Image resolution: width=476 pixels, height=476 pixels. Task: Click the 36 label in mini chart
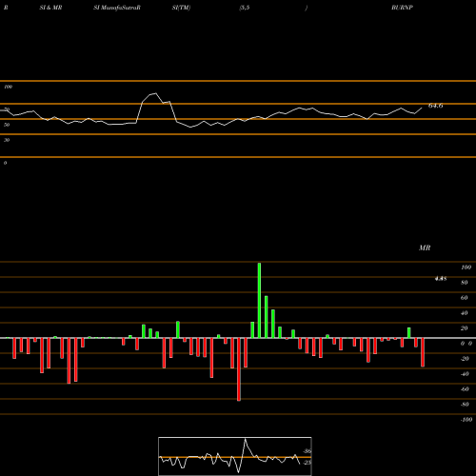pos(307,451)
